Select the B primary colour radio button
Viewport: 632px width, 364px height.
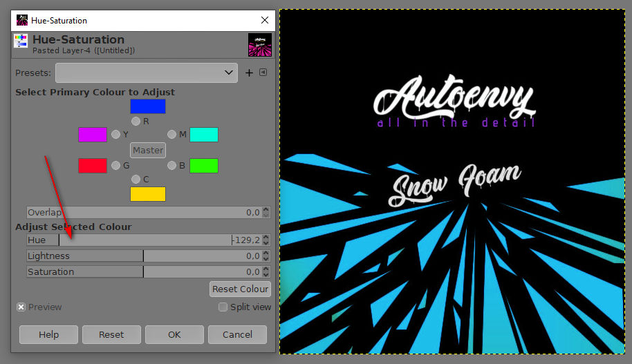[x=171, y=166]
